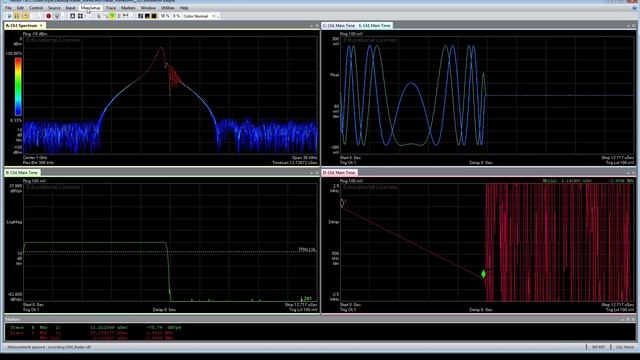Open the Source menu
Viewport: 640px width, 360px height.
54,8
